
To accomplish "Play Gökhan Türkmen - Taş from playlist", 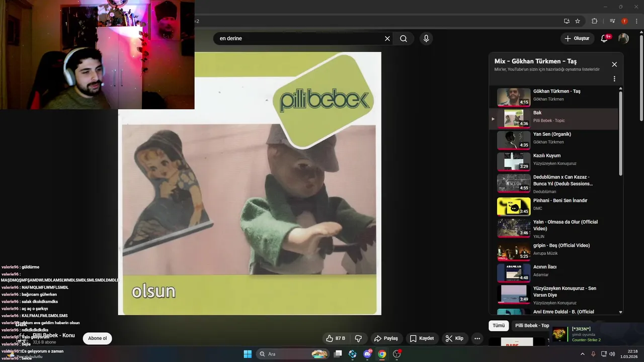I will point(553,97).
